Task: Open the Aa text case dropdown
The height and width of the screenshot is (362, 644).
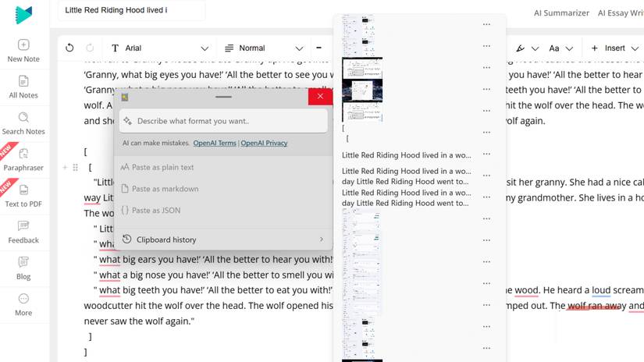Action: tap(560, 48)
